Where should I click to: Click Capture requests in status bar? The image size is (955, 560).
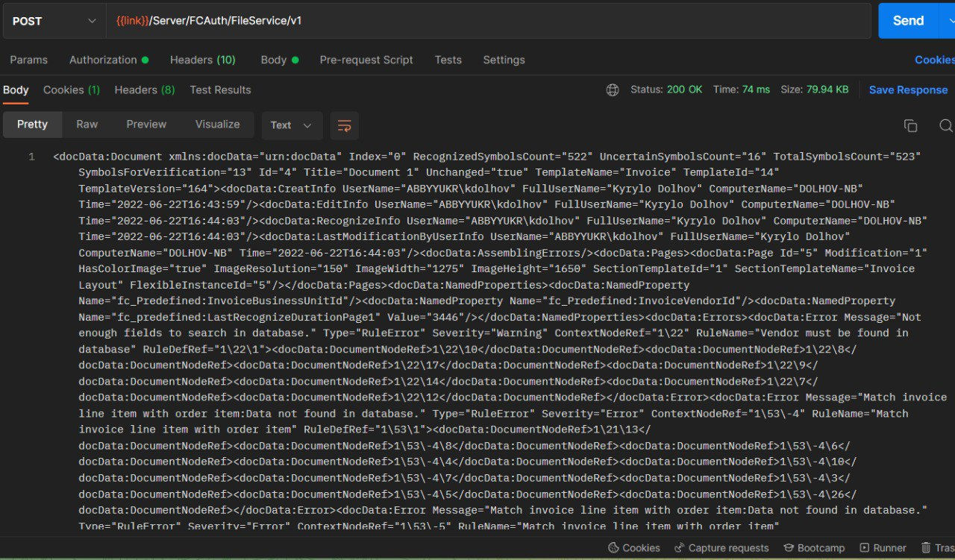[721, 548]
